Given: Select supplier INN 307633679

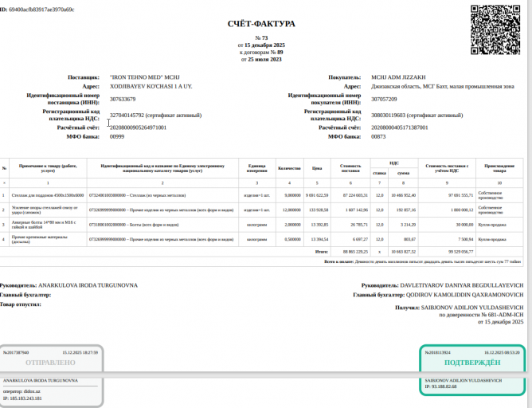Looking at the screenshot, I should coord(123,99).
